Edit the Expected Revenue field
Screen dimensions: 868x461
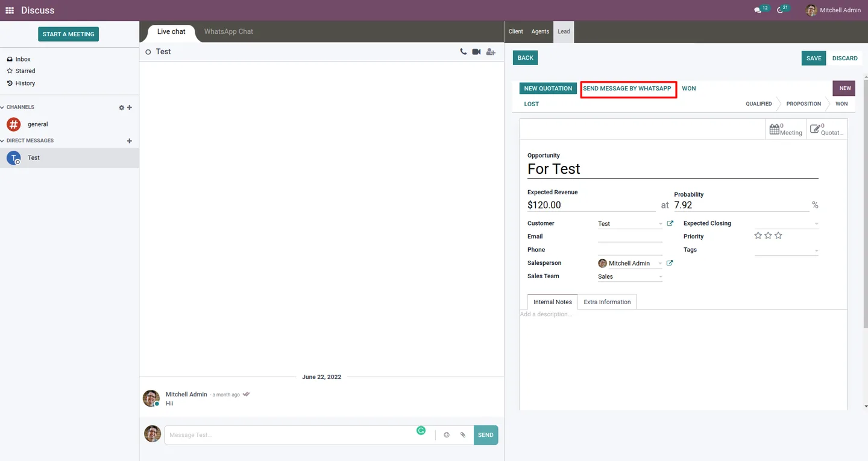coord(591,205)
